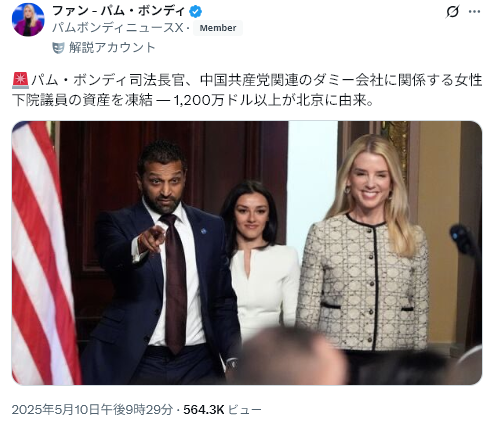Open the Grok slashed-circle icon
This screenshot has height=422, width=487.
(x=452, y=12)
